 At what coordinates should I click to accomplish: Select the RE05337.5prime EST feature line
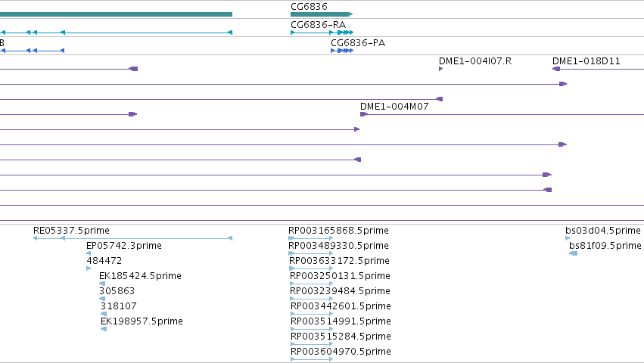(x=132, y=238)
